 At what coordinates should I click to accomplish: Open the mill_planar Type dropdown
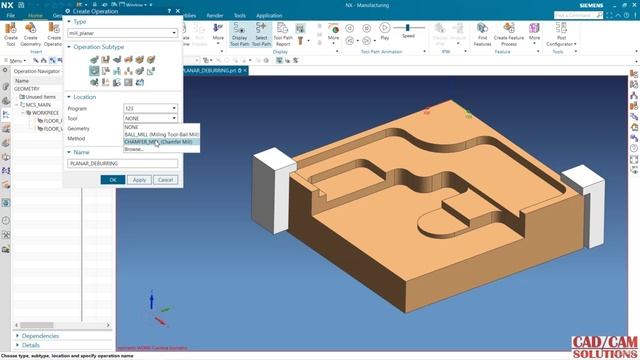[122, 33]
